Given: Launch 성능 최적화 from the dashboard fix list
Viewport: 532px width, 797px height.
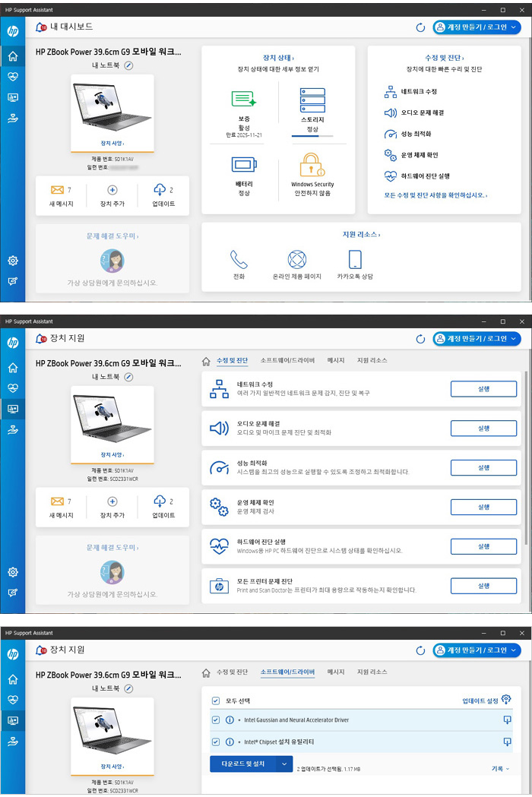Looking at the screenshot, I should [x=407, y=134].
